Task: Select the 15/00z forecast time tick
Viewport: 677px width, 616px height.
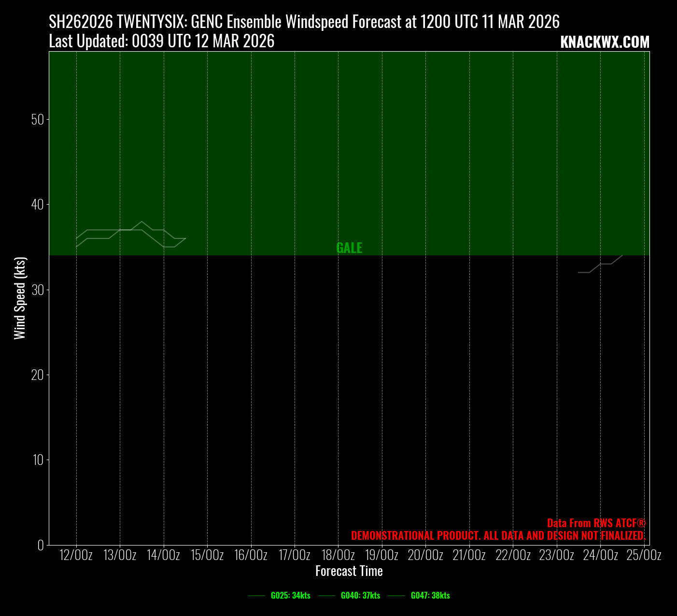Action: point(207,555)
